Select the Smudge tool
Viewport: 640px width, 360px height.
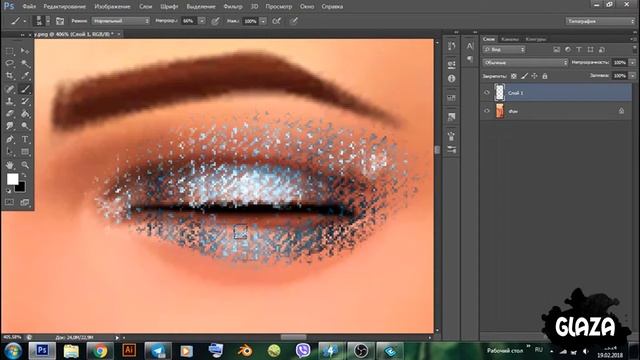pos(9,126)
